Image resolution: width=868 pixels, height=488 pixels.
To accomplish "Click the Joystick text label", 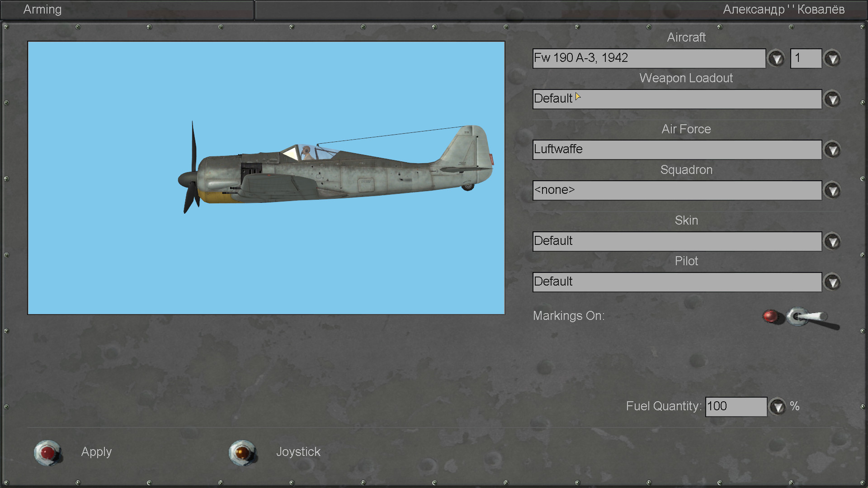I will tap(298, 452).
